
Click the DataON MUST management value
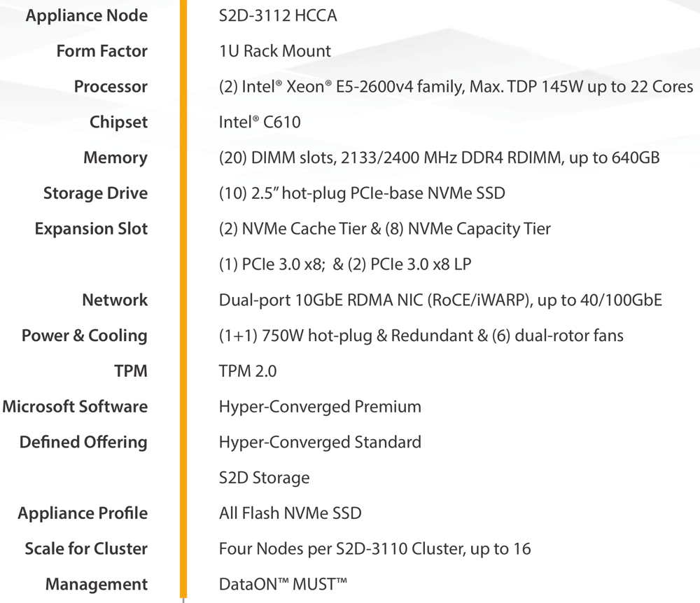click(x=283, y=584)
